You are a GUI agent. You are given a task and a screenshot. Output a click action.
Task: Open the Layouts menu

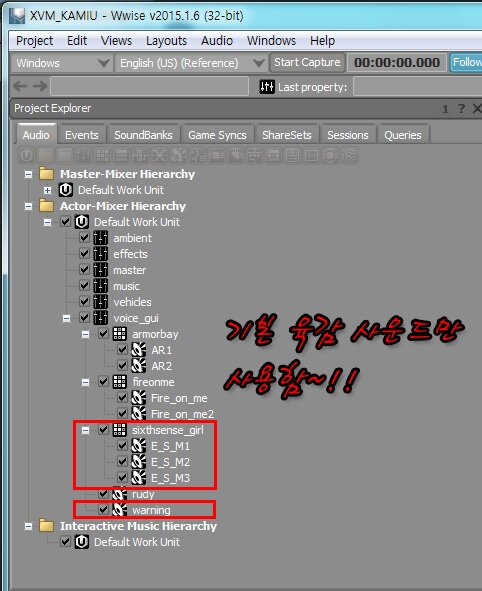click(x=166, y=41)
